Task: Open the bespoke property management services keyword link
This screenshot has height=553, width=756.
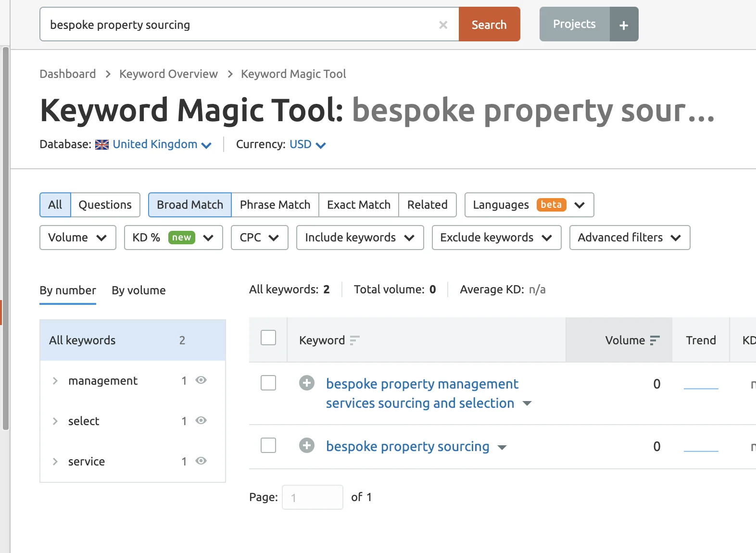Action: (422, 393)
